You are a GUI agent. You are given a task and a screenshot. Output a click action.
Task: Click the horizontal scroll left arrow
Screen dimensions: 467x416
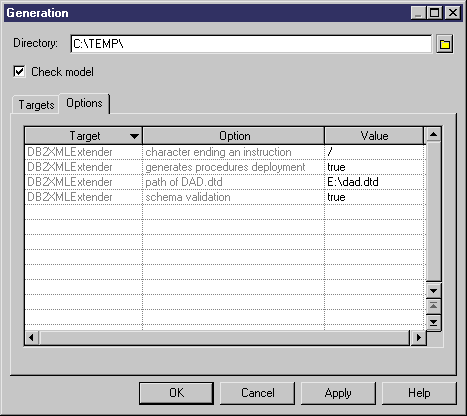(x=32, y=338)
